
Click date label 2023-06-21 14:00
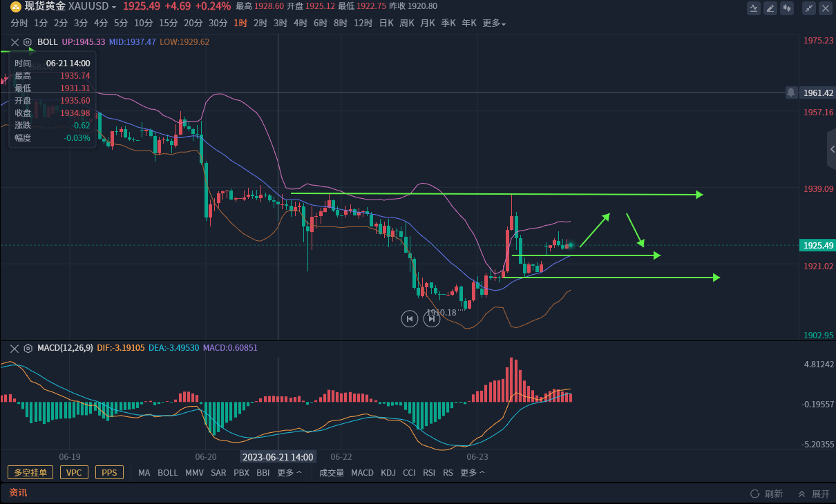click(278, 457)
